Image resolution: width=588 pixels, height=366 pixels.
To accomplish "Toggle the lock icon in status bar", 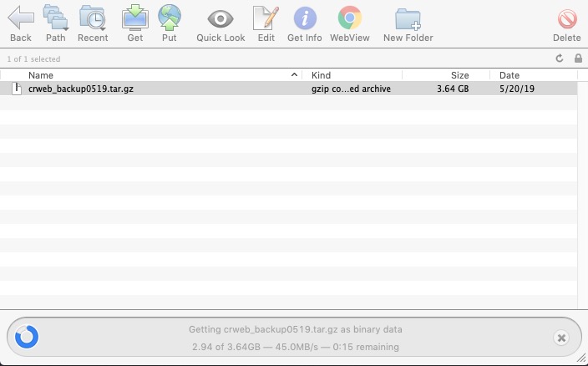I will click(x=578, y=58).
